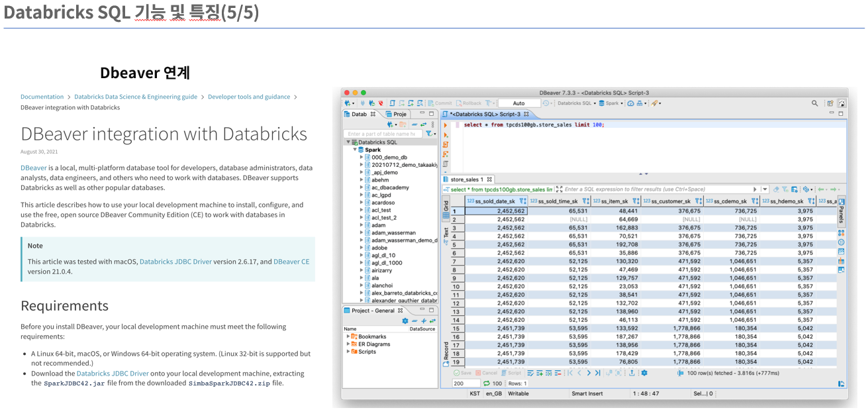Collapse the Spark tree node

coord(354,150)
